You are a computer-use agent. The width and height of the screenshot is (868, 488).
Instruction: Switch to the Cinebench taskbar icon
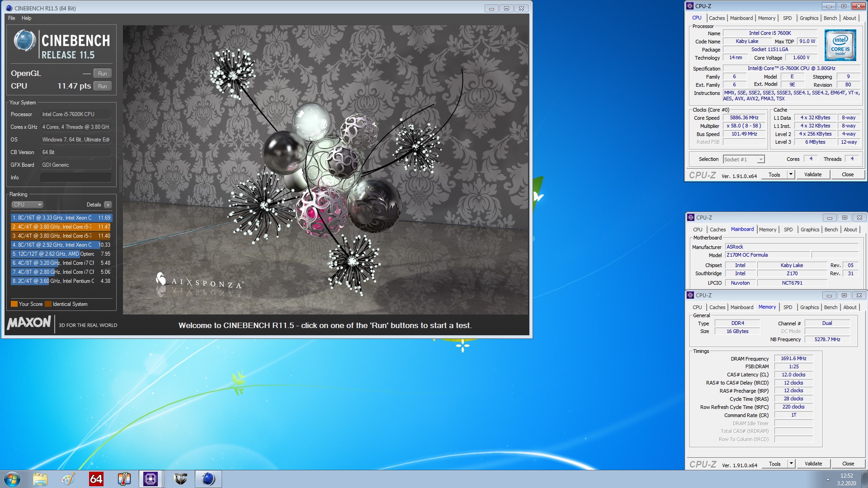[208, 479]
